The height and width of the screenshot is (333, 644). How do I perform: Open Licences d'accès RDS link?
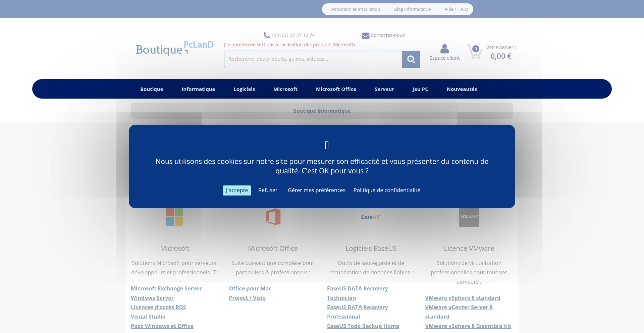coord(158,308)
